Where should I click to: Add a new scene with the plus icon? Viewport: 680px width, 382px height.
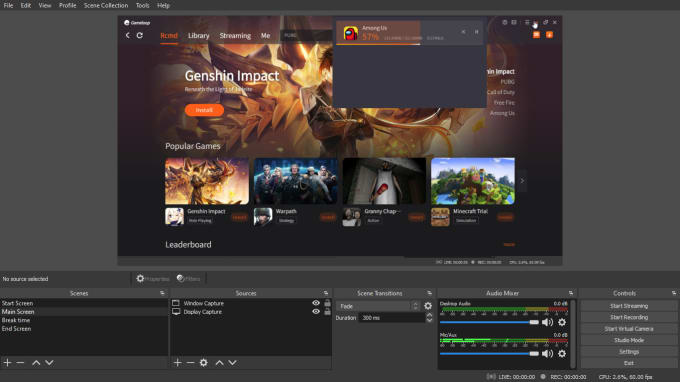click(7, 362)
